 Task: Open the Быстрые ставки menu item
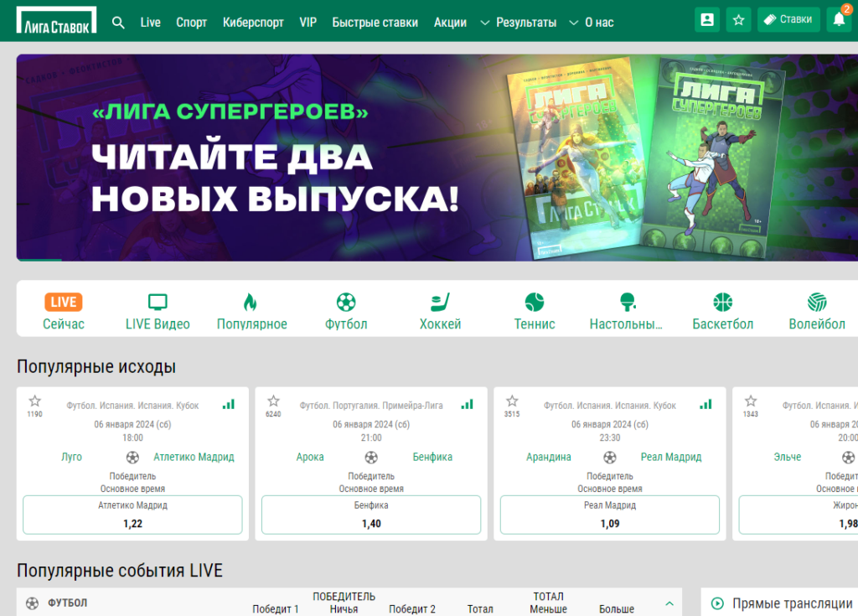click(375, 23)
